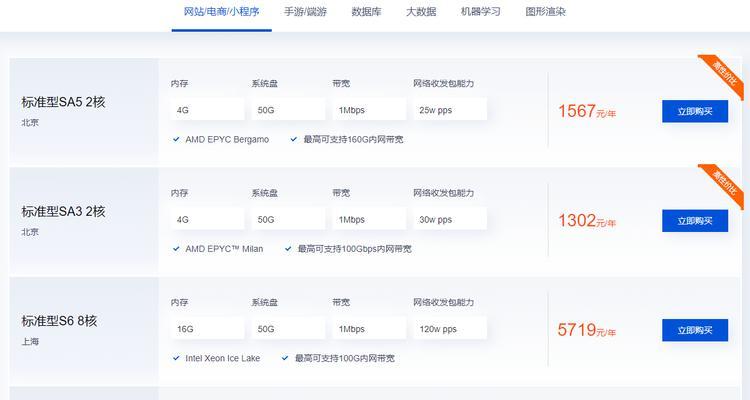The height and width of the screenshot is (400, 750).
Task: Click the 4G memory field of SA5
Action: click(208, 110)
